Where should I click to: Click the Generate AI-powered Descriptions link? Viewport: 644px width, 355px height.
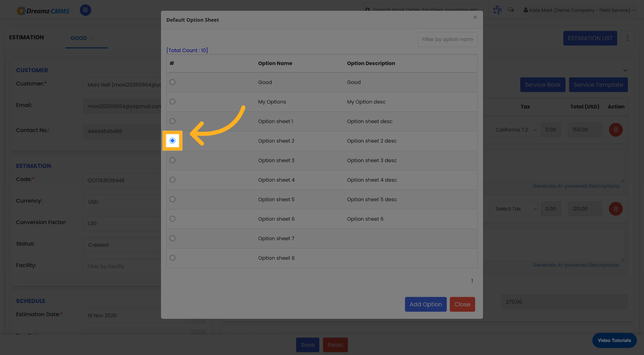point(576,186)
